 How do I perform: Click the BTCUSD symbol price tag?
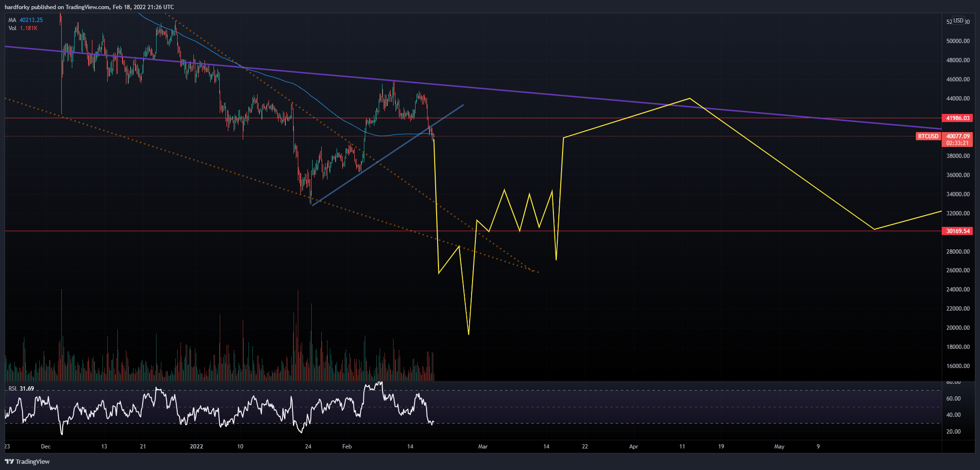click(x=928, y=136)
